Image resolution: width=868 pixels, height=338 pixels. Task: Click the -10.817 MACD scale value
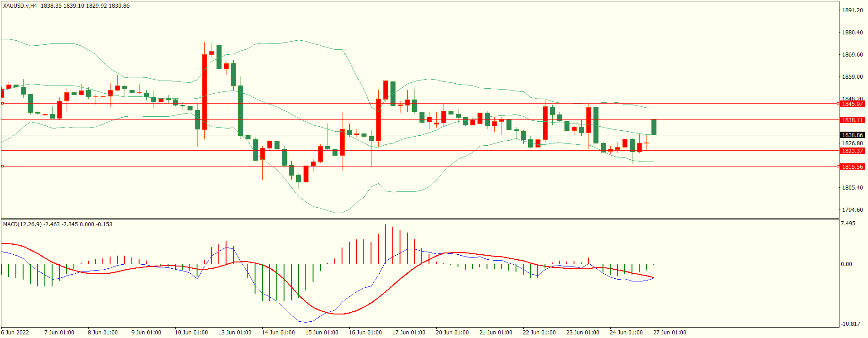click(x=850, y=324)
